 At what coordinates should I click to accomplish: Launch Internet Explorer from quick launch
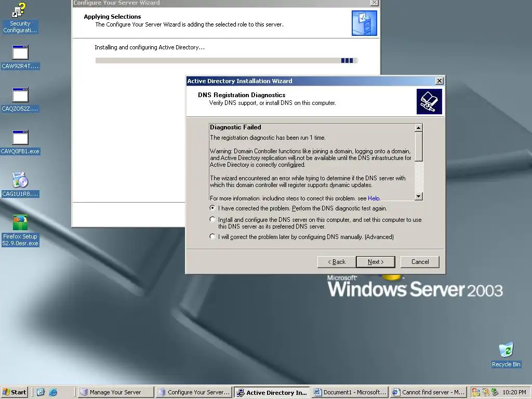point(53,392)
